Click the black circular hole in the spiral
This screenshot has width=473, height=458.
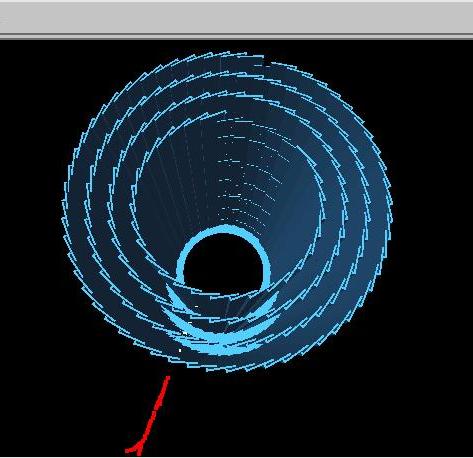click(x=223, y=264)
